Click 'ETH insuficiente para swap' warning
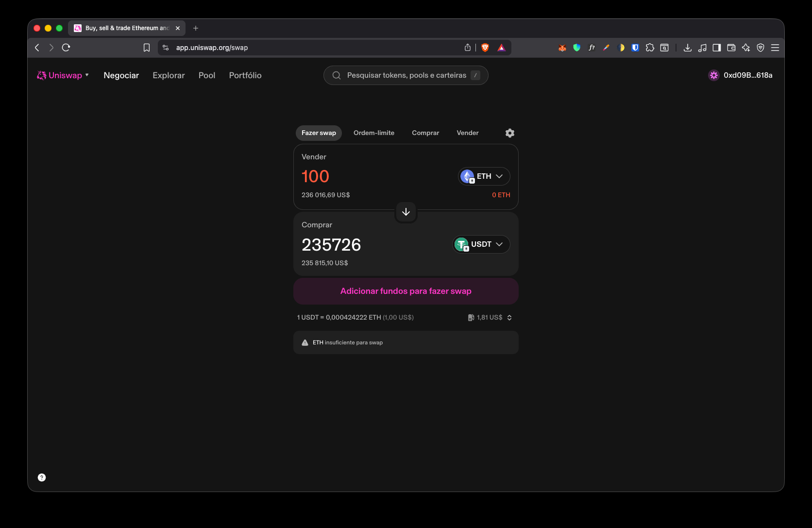 click(406, 342)
